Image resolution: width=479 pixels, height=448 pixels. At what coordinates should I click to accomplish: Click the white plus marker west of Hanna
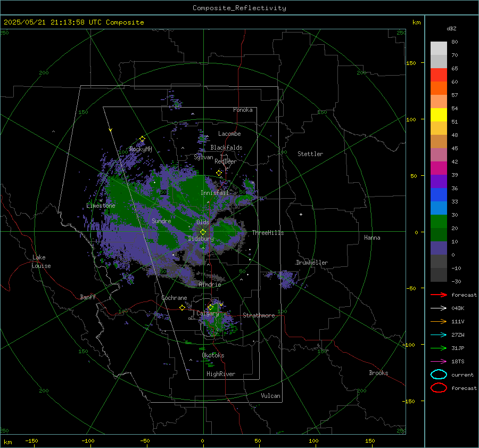click(301, 214)
